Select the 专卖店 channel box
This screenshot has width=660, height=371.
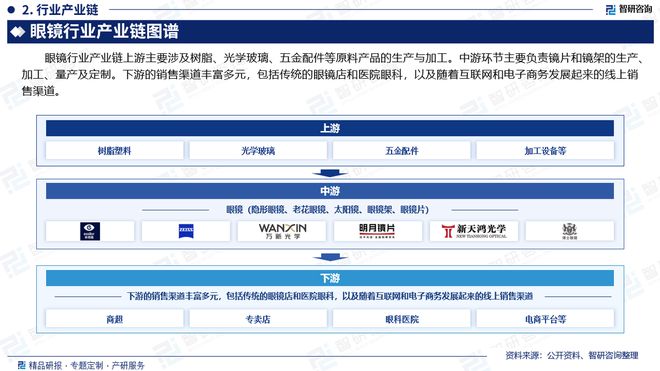click(258, 319)
